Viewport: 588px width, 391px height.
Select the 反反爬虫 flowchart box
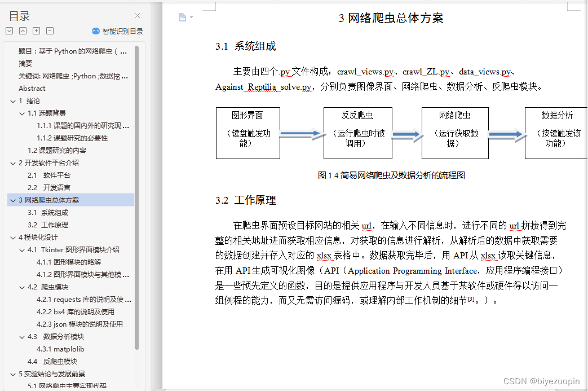point(358,133)
